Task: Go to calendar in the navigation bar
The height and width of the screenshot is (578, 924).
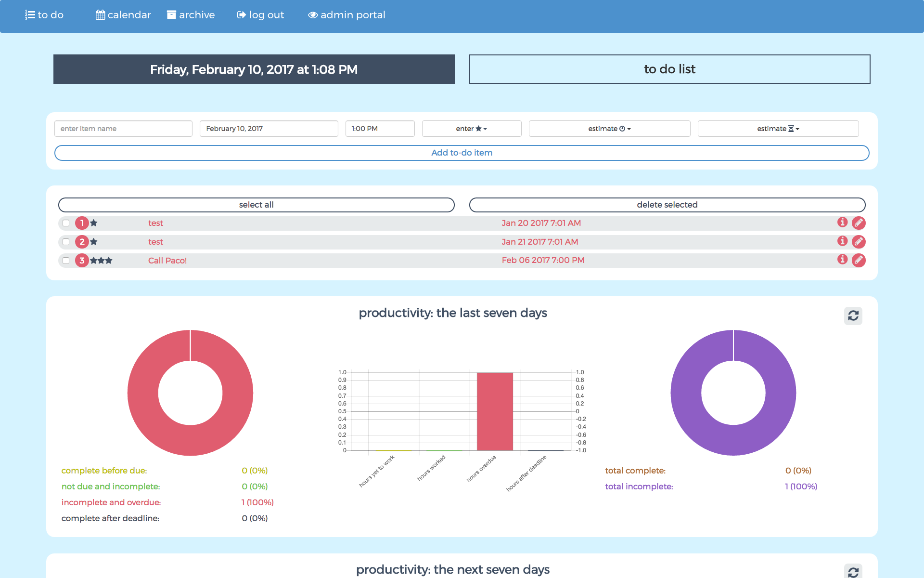Action: tap(123, 15)
